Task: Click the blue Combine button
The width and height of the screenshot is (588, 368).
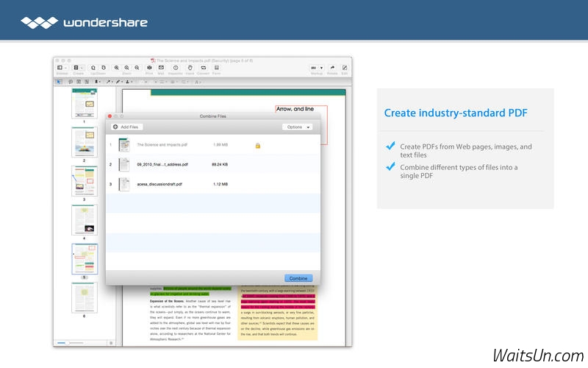Action: pos(298,278)
